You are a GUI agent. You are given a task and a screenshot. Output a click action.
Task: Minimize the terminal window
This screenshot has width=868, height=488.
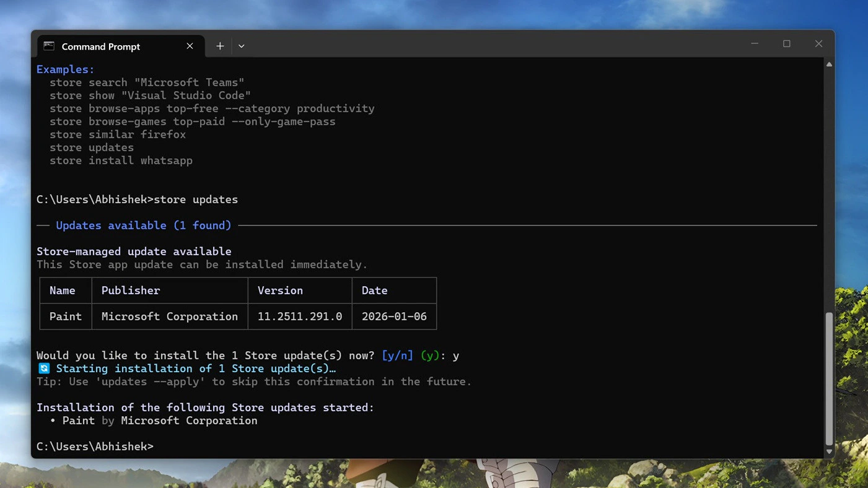pyautogui.click(x=755, y=44)
